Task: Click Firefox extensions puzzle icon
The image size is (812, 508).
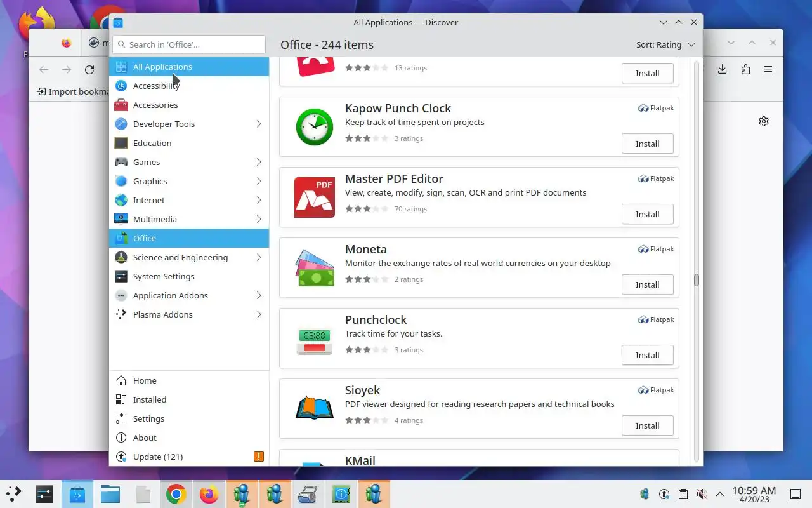Action: (745, 69)
